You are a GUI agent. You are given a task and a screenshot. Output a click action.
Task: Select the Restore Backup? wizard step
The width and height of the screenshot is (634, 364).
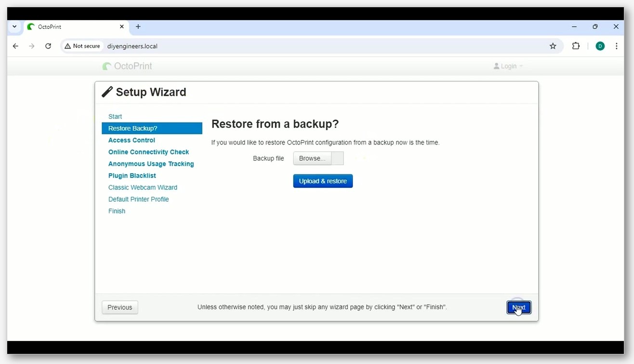pos(152,128)
